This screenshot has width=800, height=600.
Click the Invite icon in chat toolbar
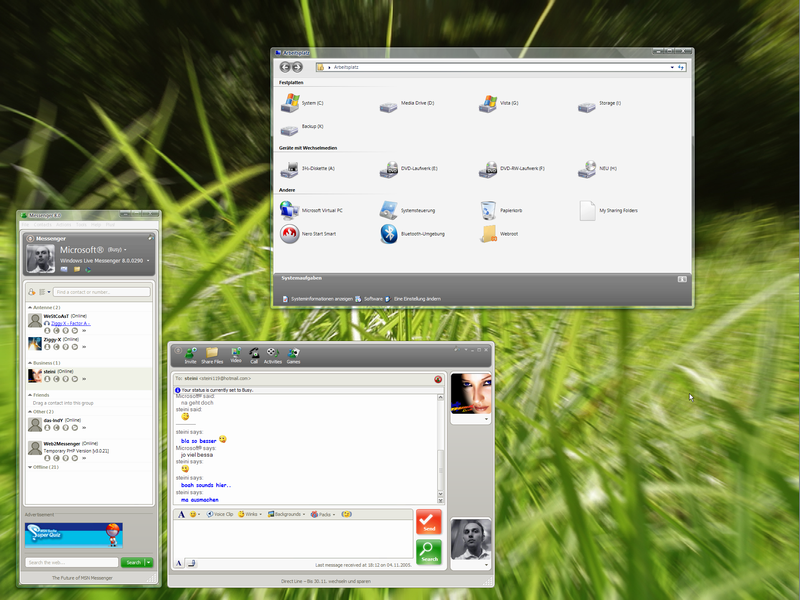click(x=190, y=354)
